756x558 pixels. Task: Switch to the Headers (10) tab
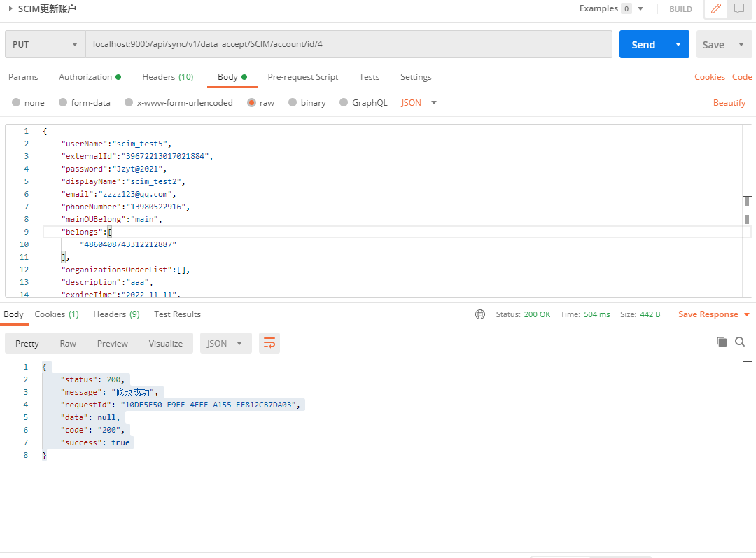[167, 77]
